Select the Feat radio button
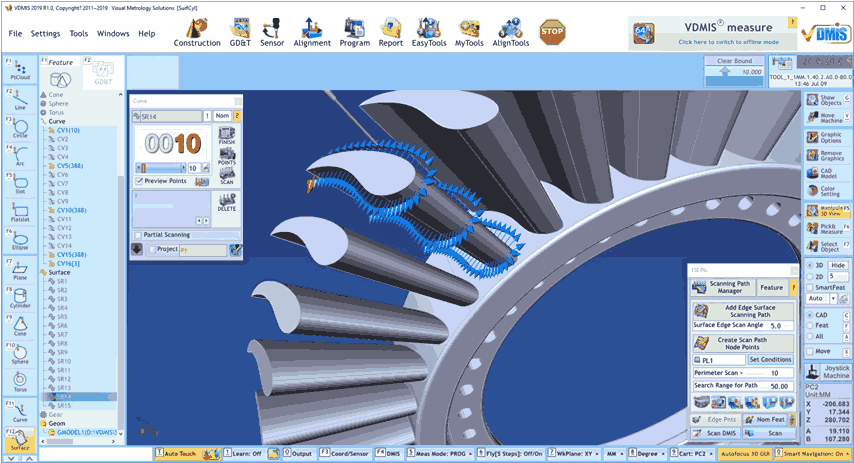The height and width of the screenshot is (463, 854). 810,325
